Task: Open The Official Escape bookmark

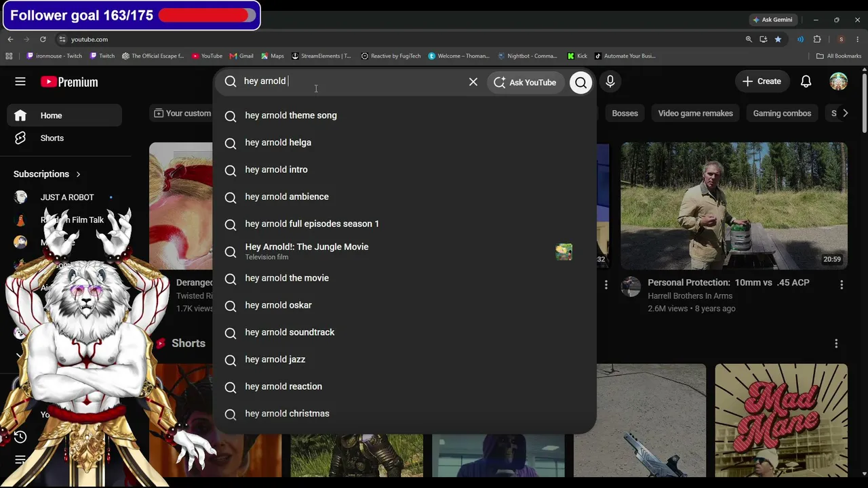Action: tap(153, 56)
